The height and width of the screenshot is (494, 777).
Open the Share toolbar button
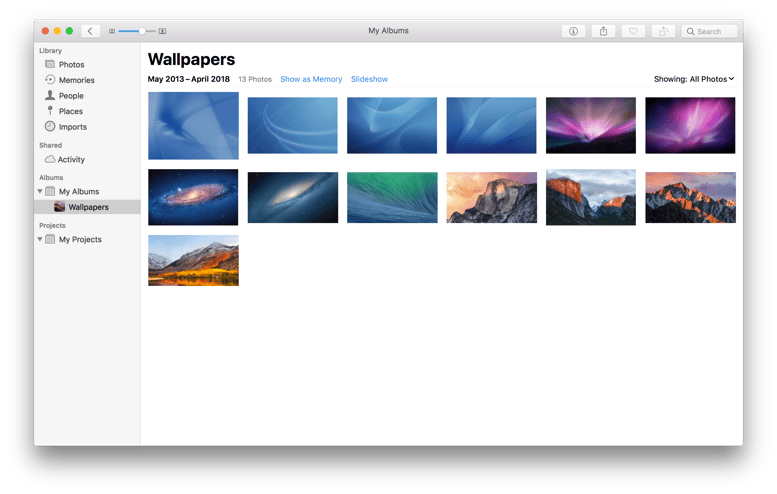click(603, 31)
